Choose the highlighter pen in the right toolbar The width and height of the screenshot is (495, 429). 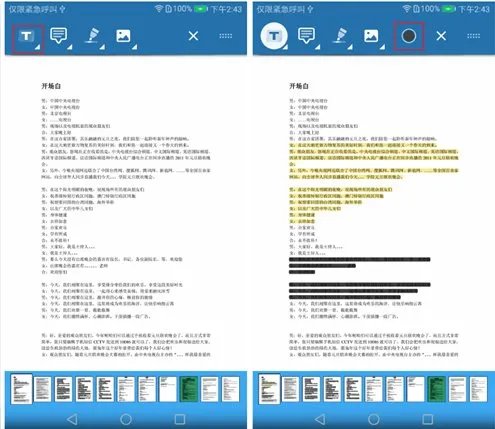[340, 35]
